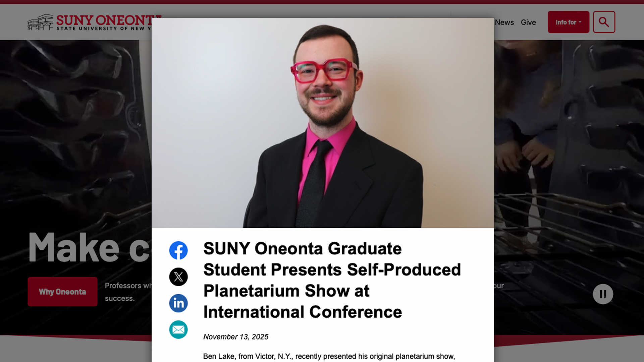644x362 pixels.
Task: Click the graduate student portrait photo
Action: pyautogui.click(x=323, y=123)
